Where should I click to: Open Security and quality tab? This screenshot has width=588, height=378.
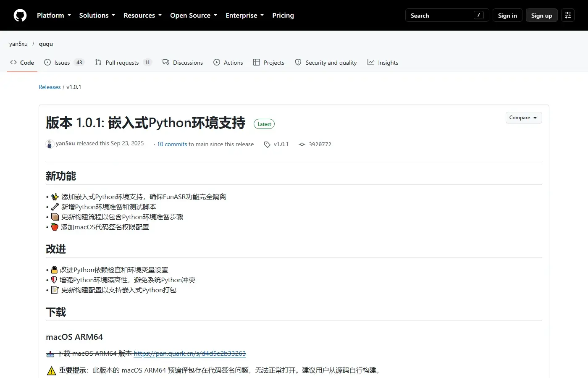(326, 63)
